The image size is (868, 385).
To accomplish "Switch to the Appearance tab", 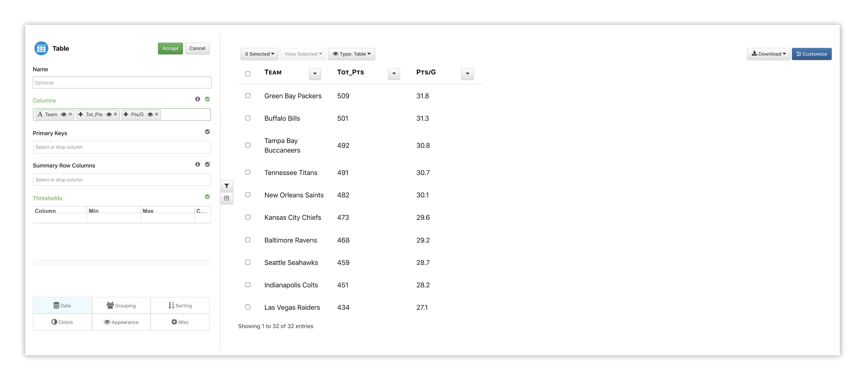I will click(x=121, y=322).
